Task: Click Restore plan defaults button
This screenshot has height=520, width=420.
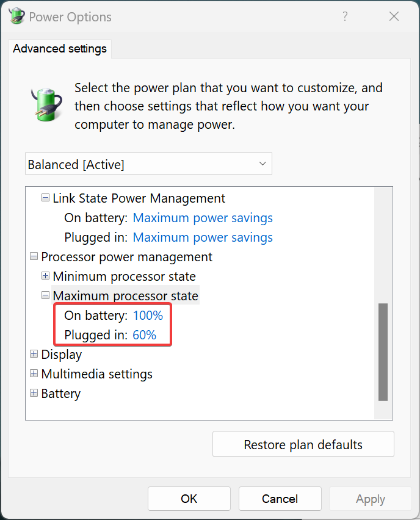Action: click(x=303, y=444)
